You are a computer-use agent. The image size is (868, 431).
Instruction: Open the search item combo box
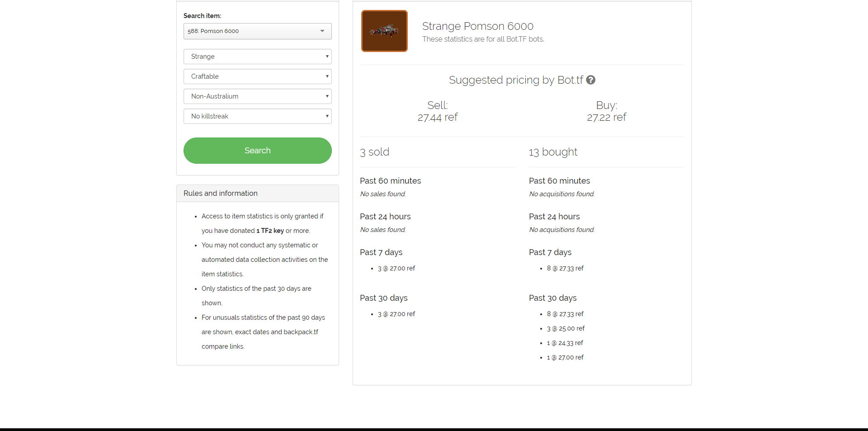258,31
